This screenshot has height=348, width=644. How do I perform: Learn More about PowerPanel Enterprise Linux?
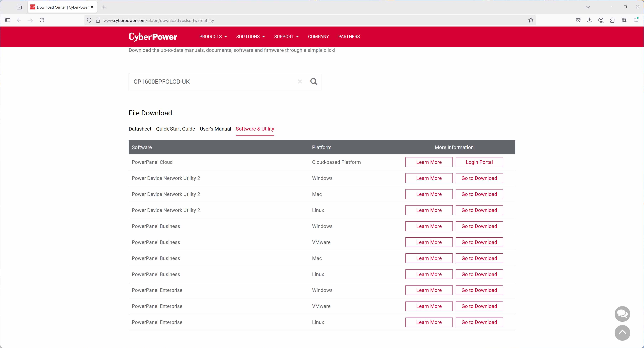click(x=429, y=322)
